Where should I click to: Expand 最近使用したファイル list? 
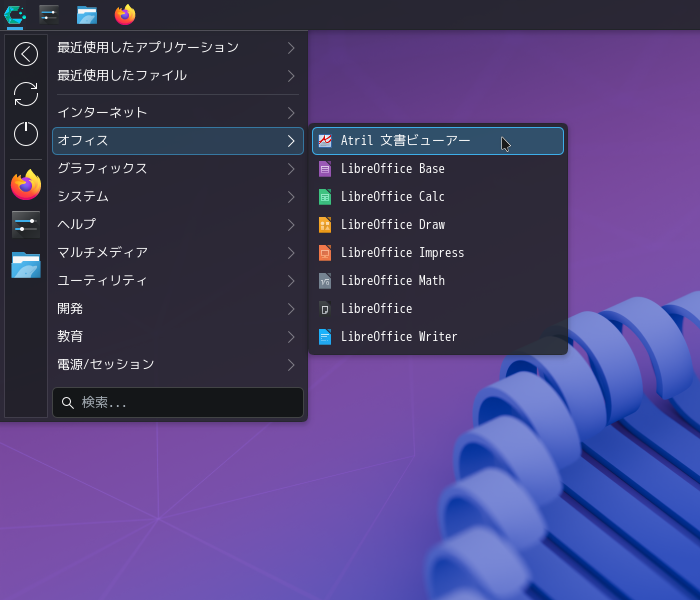pyautogui.click(x=178, y=76)
